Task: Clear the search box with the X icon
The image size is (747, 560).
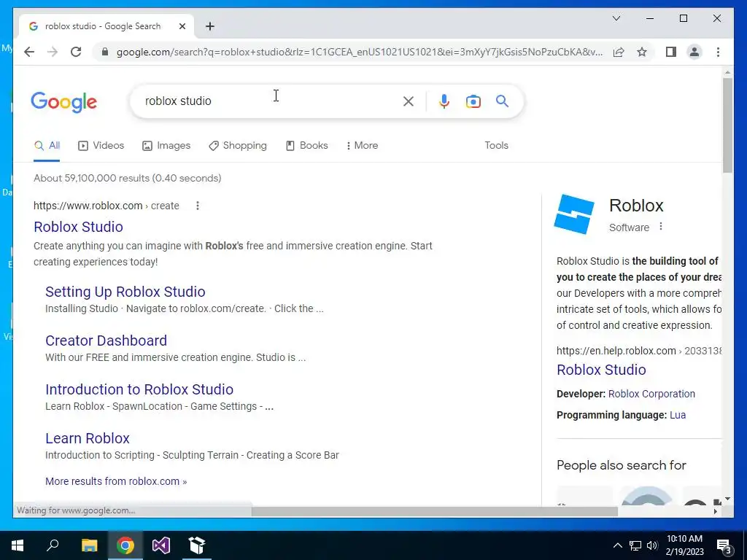Action: pyautogui.click(x=409, y=101)
